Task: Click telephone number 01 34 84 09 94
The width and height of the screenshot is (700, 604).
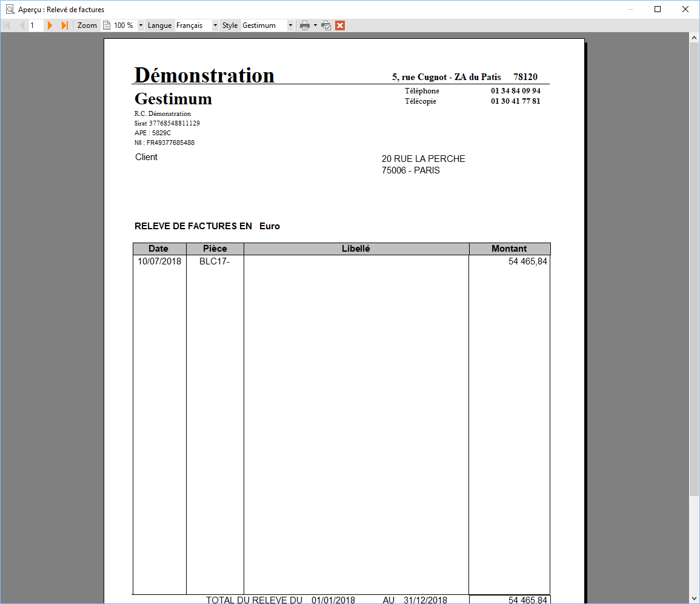Action: tap(516, 91)
